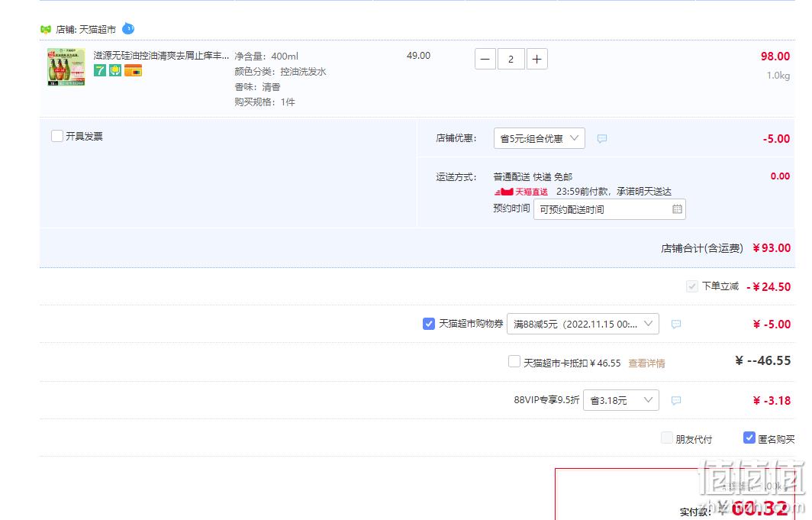Viewport: 812px width, 520px height.
Task: Open the 天猫超市 store name link
Action: (x=98, y=30)
